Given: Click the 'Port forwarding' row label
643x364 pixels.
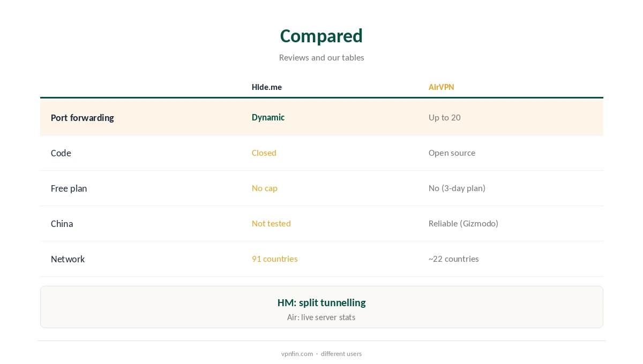Looking at the screenshot, I should (x=82, y=118).
